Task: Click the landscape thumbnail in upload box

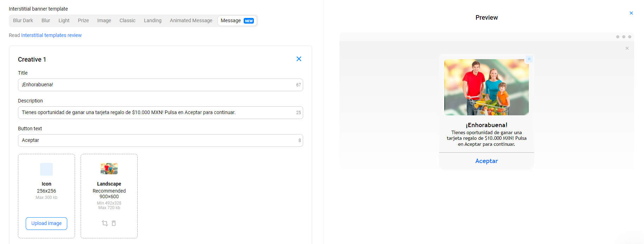Action: pyautogui.click(x=109, y=169)
